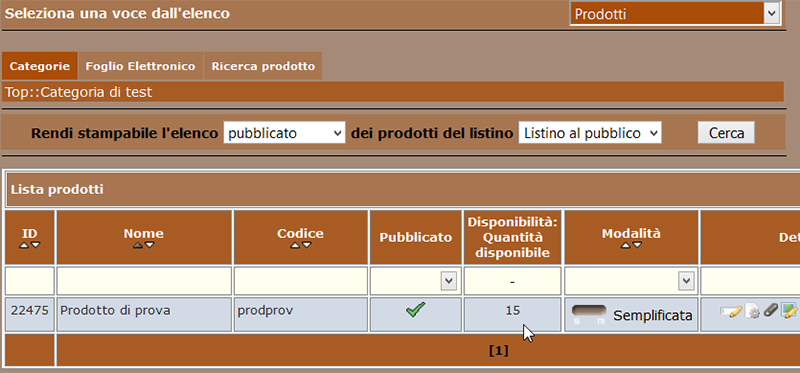Viewport: 800px width, 373px height.
Task: Click the Semplificata mode label
Action: pos(653,316)
